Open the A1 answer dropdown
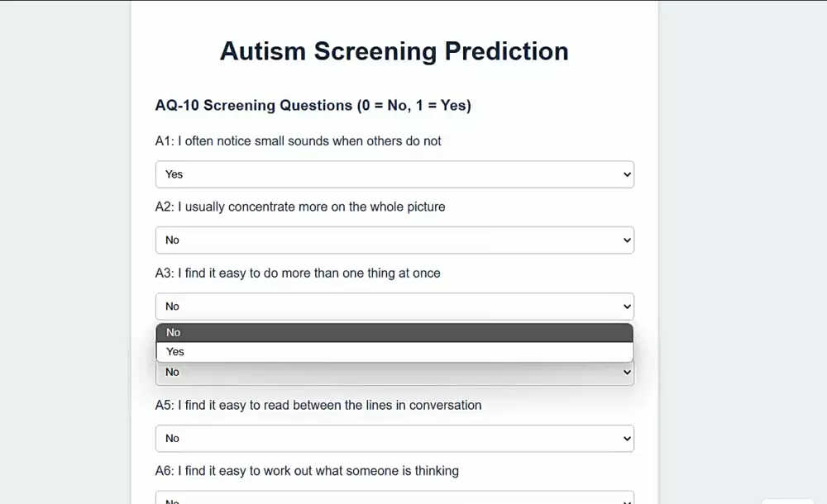The width and height of the screenshot is (827, 504). pos(394,174)
